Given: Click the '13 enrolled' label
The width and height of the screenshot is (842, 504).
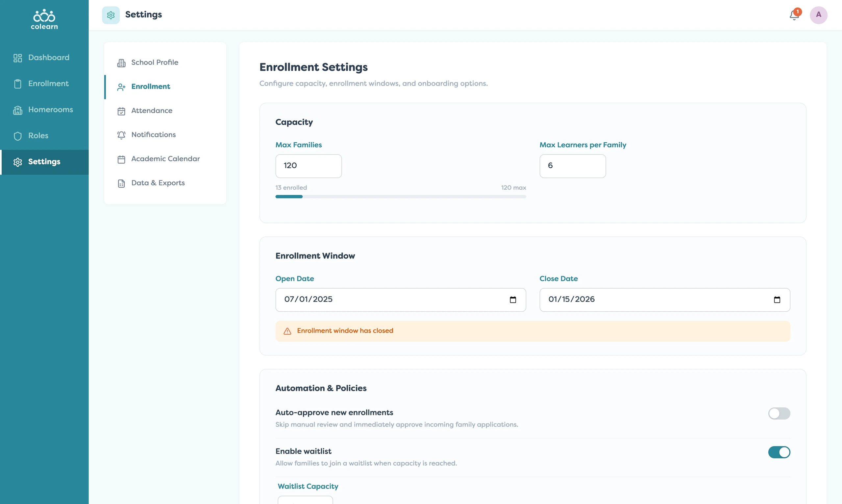Looking at the screenshot, I should pos(291,187).
